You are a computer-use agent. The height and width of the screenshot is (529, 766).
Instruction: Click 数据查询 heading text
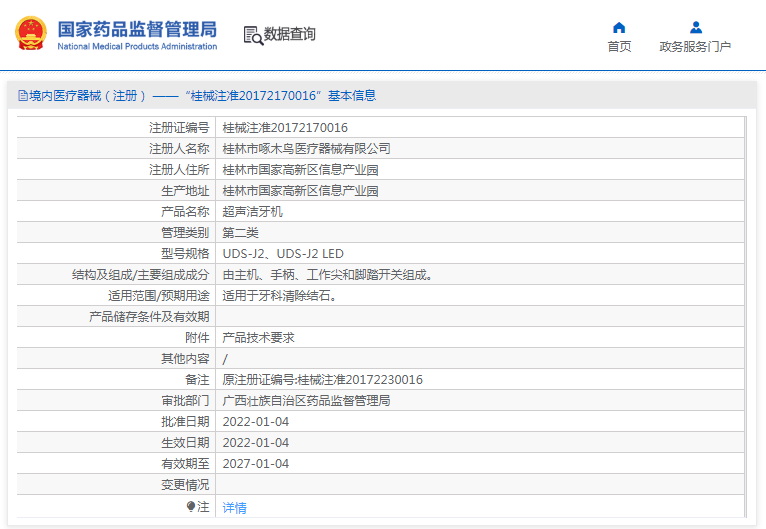(x=290, y=34)
